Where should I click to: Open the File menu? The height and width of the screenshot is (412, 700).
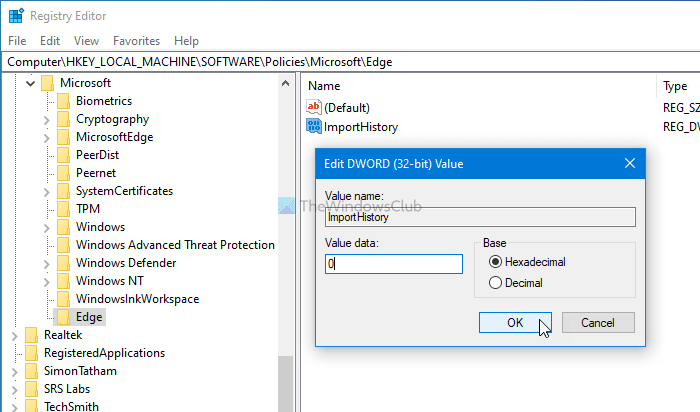pos(17,41)
